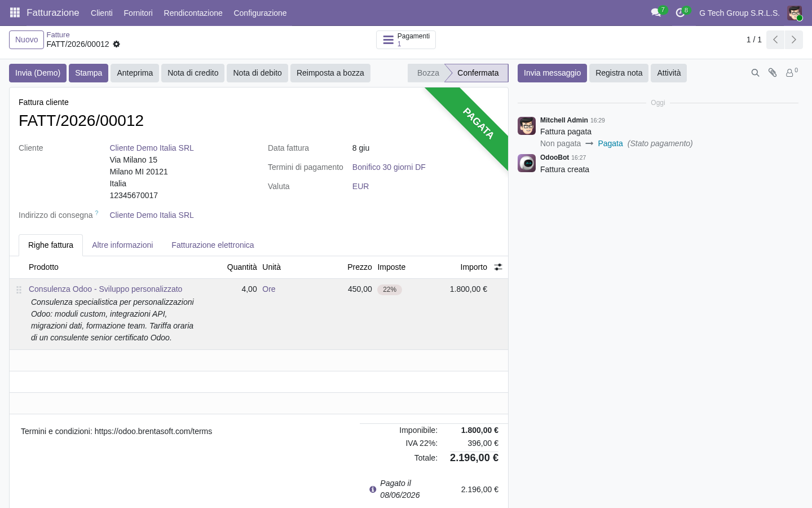Open product Consulenza Odoo - Sviluppo personalizzato
The image size is (812, 508).
[105, 289]
